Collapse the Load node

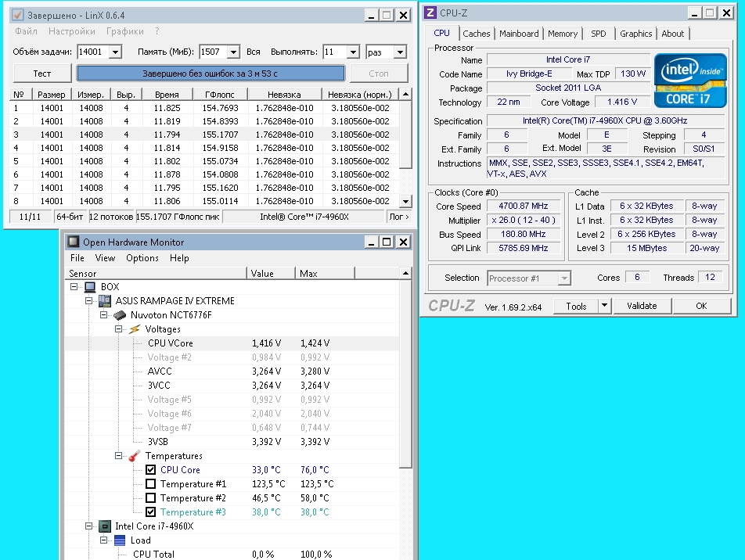103,540
